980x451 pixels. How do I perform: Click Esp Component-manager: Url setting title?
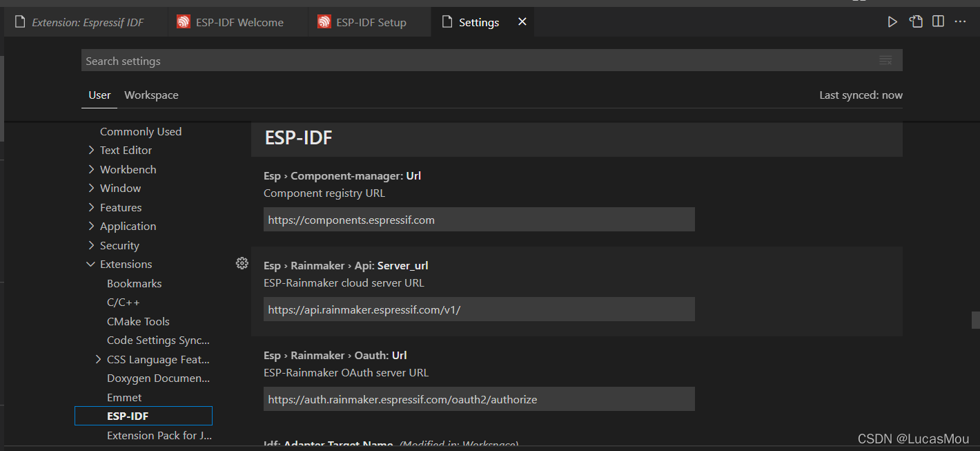click(342, 175)
